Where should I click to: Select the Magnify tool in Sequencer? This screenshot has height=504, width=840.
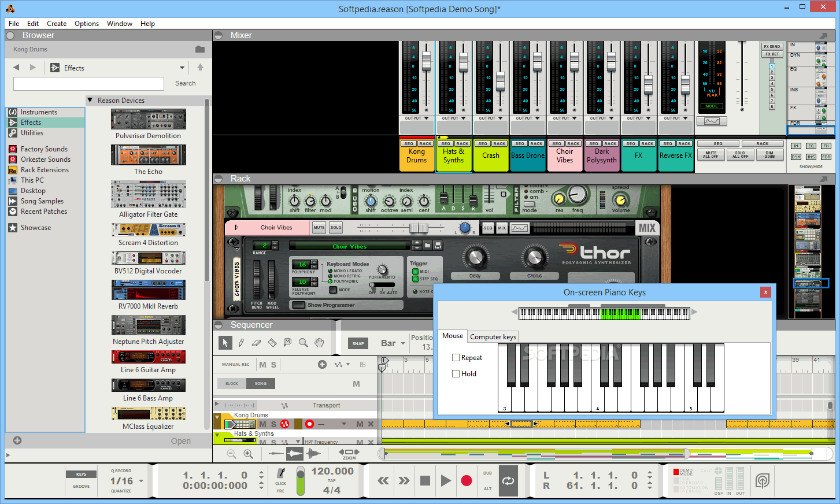pos(304,343)
